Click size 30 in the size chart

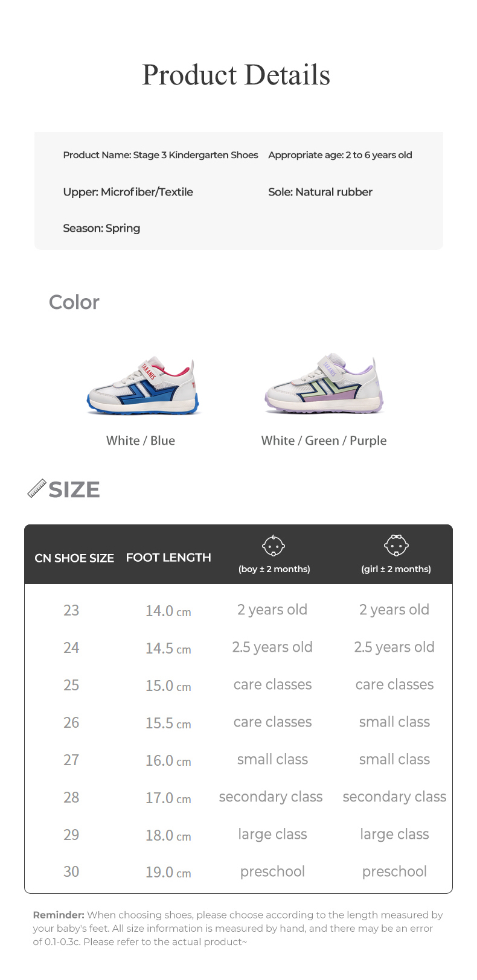tap(71, 871)
